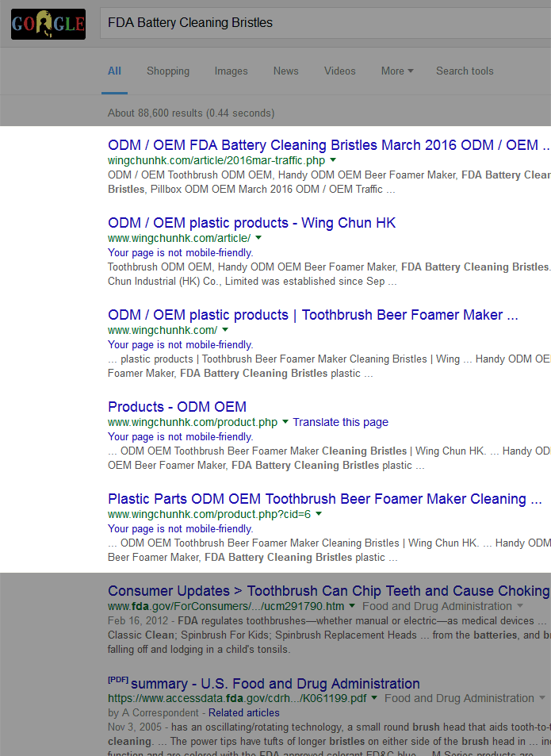Select the All tab
This screenshot has width=551, height=756.
pyautogui.click(x=114, y=71)
